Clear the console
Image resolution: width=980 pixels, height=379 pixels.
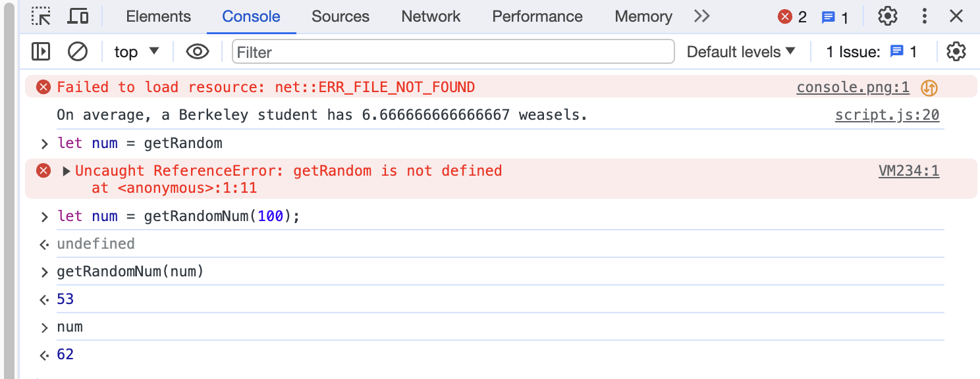pyautogui.click(x=78, y=51)
